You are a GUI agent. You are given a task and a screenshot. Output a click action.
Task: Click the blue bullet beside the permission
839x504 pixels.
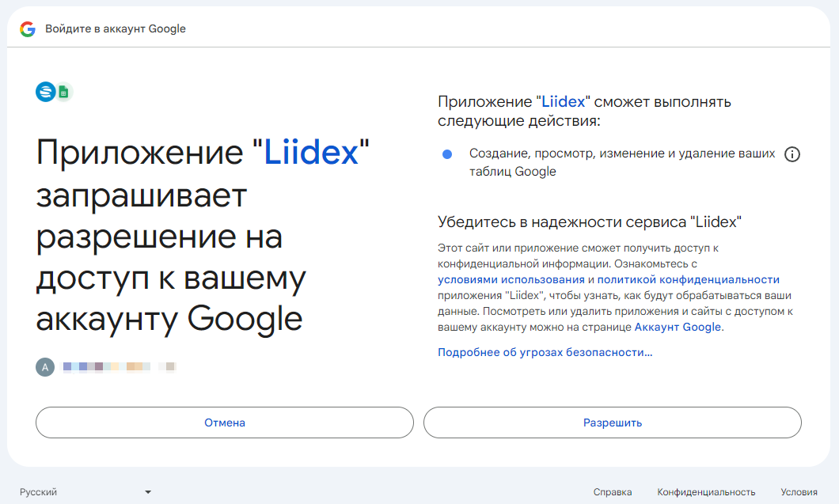click(447, 154)
